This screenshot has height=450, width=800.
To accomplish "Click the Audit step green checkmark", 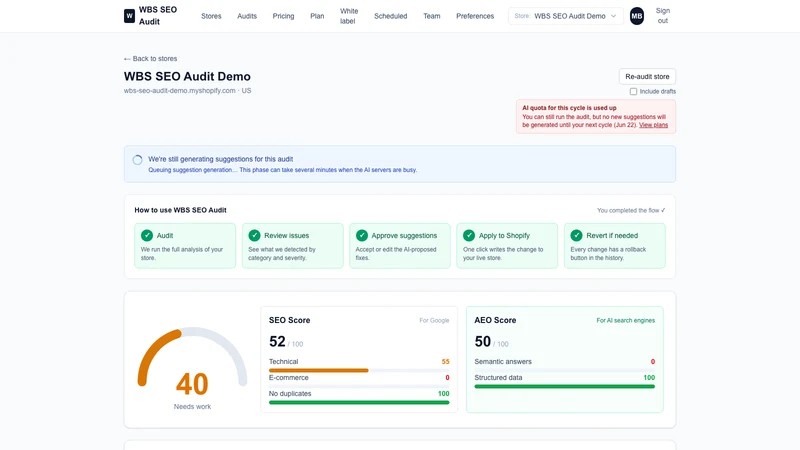I will click(147, 235).
